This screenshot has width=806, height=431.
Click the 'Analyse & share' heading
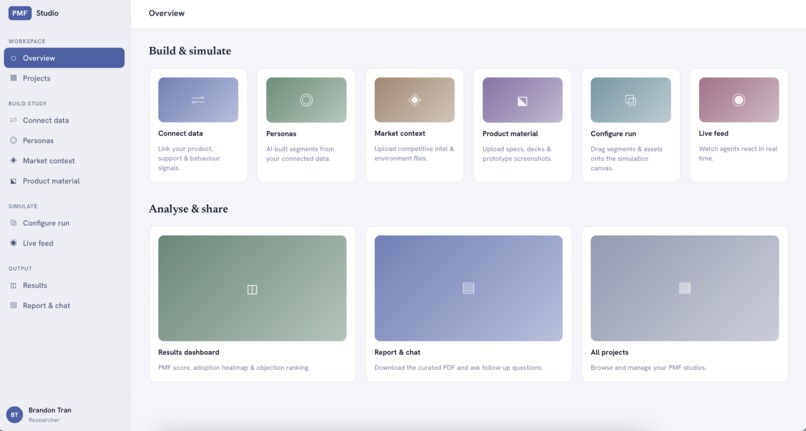pos(188,209)
